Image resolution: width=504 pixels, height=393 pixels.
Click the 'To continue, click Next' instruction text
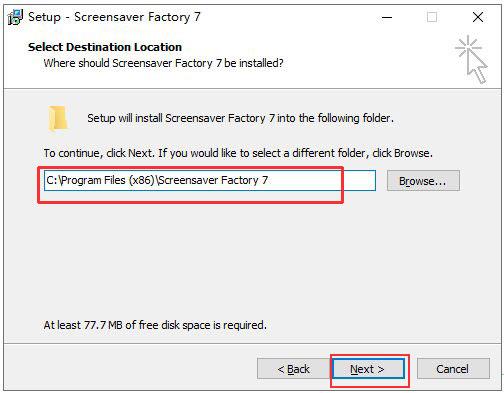pos(238,153)
